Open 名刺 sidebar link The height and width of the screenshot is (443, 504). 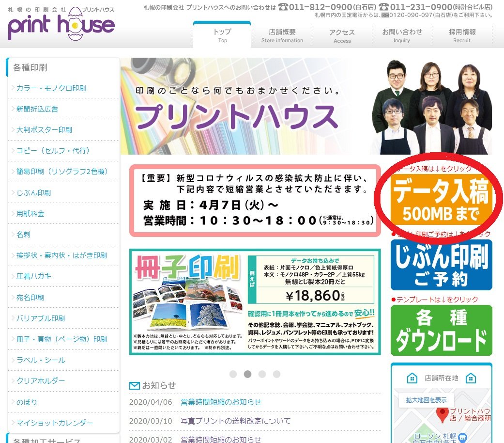(x=23, y=235)
